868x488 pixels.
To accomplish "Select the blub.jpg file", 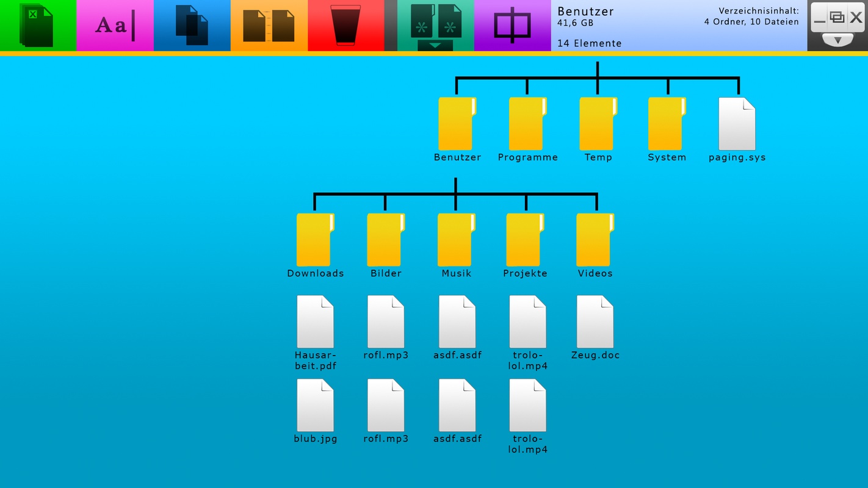I will point(315,406).
